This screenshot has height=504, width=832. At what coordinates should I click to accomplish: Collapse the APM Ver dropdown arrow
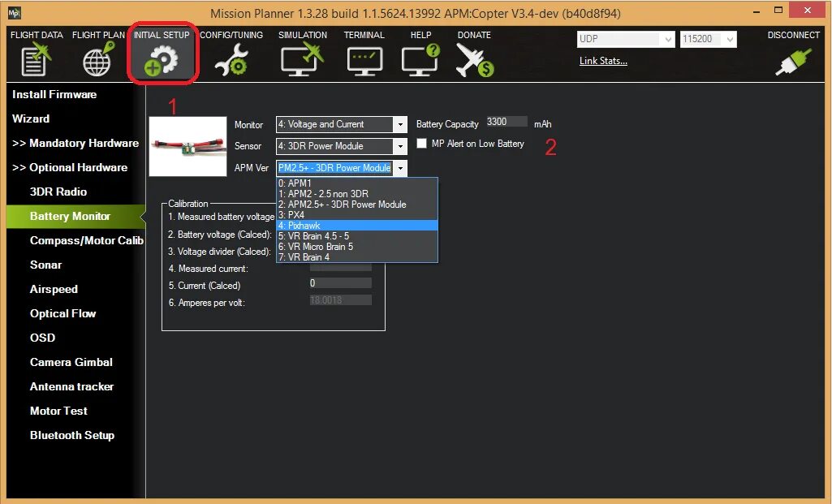pos(401,168)
